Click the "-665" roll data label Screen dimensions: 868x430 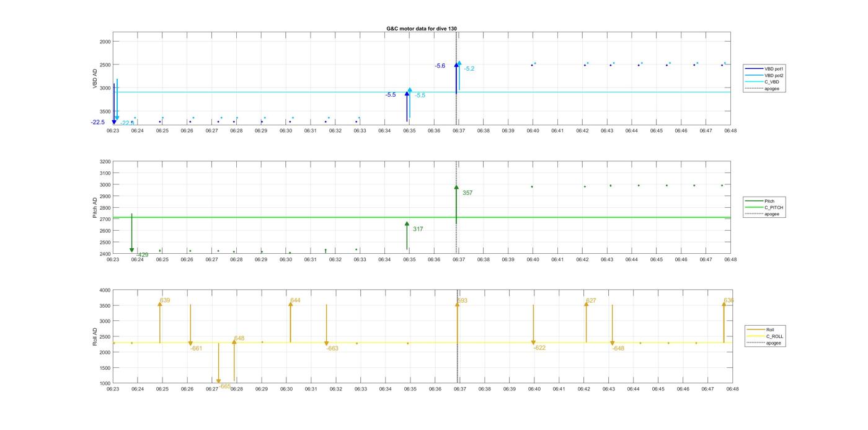coord(224,386)
